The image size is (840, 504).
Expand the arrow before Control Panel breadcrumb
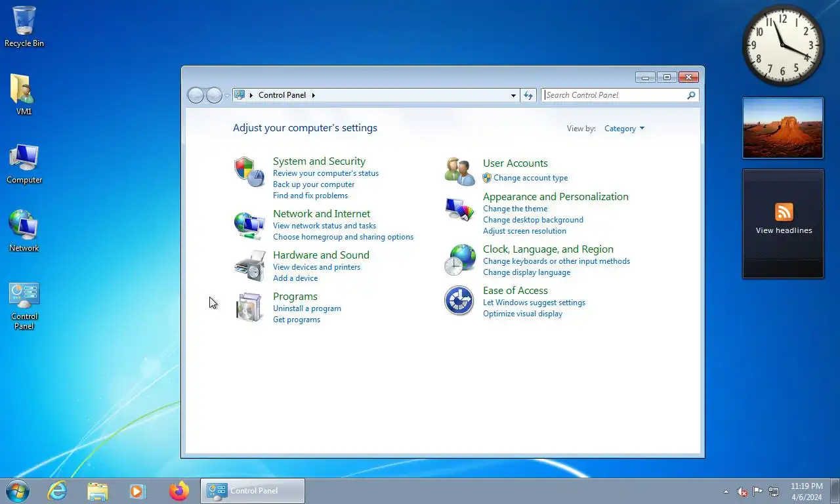tap(251, 95)
